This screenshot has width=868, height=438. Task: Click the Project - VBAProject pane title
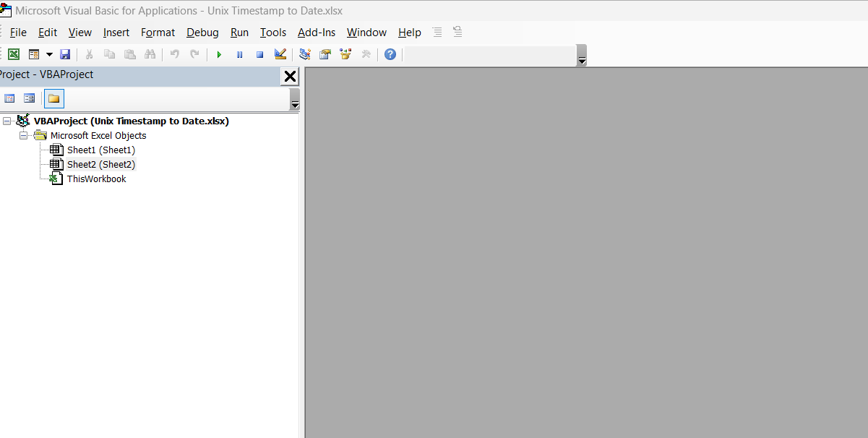click(47, 74)
